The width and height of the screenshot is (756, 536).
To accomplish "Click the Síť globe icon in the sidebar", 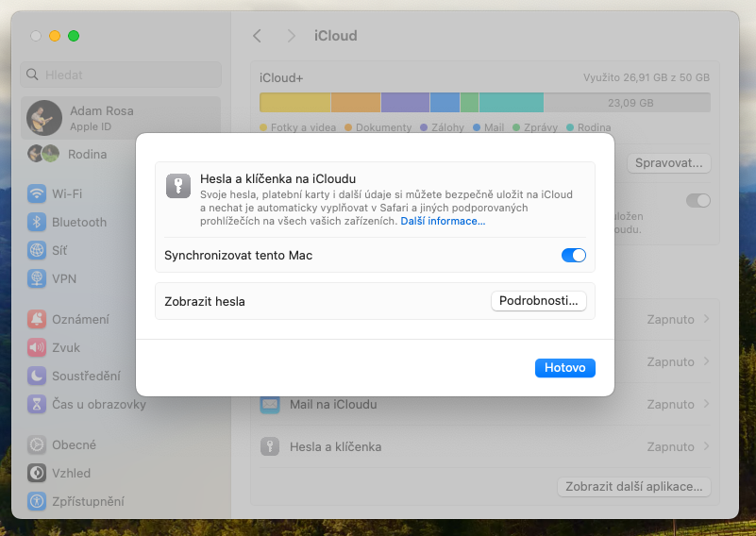I will 37,251.
